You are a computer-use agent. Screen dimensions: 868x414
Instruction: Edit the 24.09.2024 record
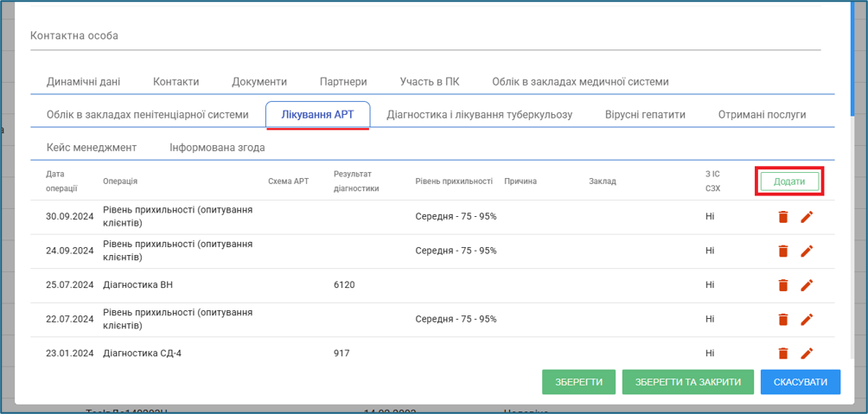807,252
